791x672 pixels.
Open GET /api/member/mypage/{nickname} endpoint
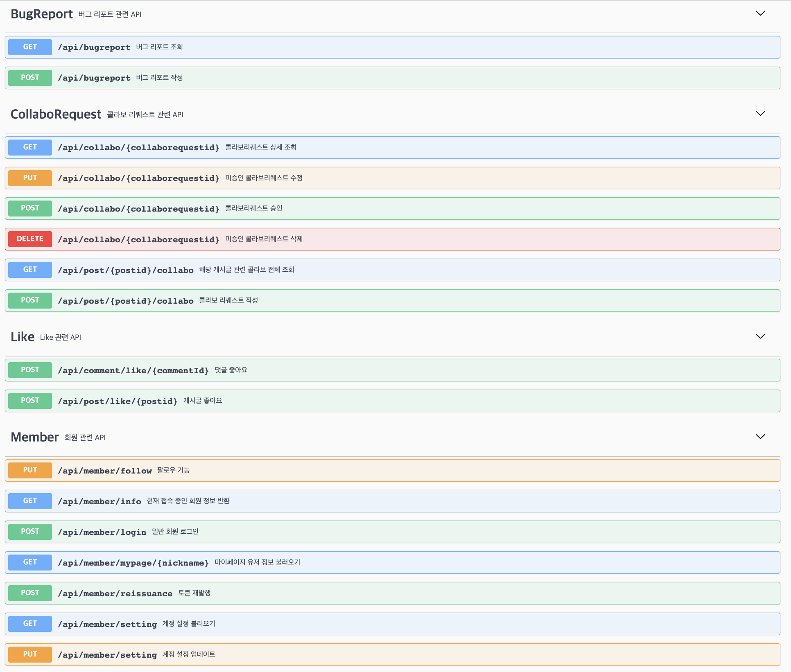pos(133,563)
